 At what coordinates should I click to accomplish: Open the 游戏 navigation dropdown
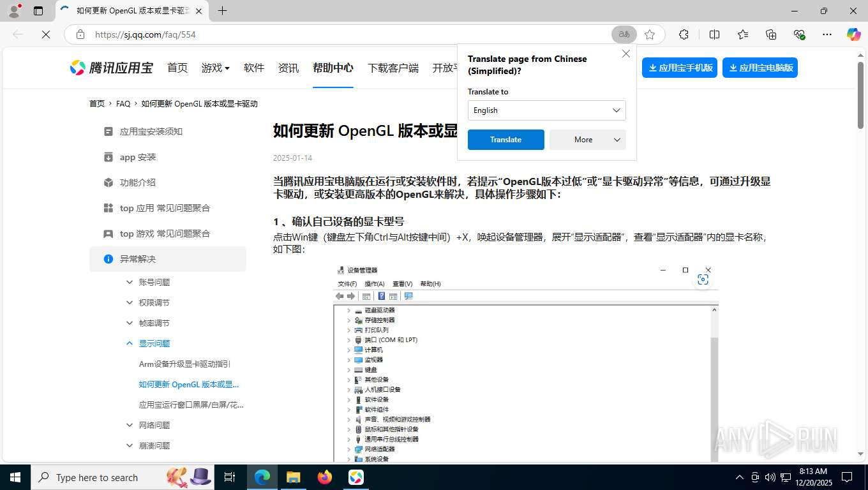coord(216,68)
